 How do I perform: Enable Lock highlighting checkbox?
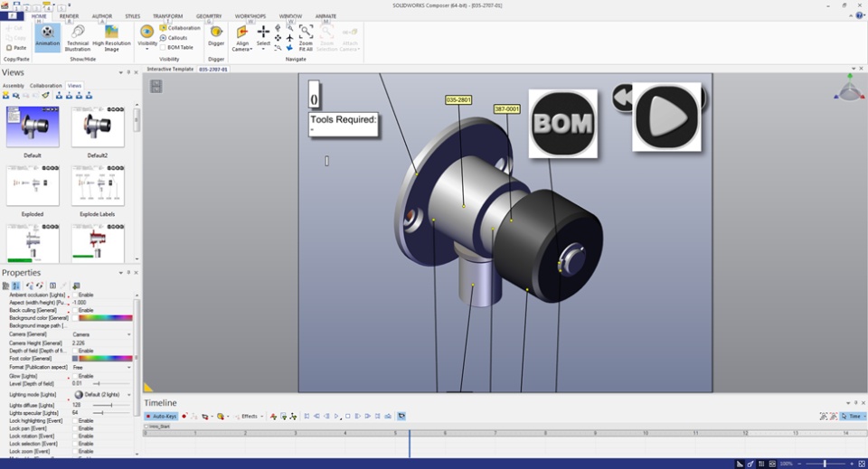point(75,421)
